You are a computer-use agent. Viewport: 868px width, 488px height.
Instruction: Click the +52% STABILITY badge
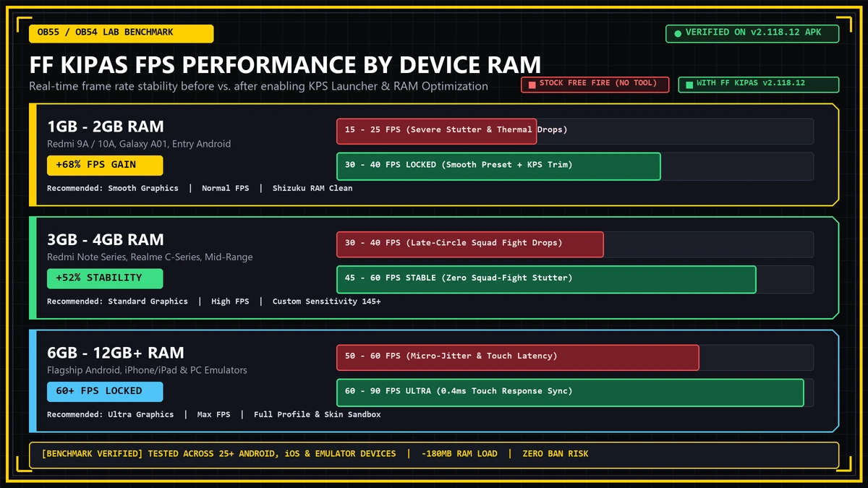105,278
